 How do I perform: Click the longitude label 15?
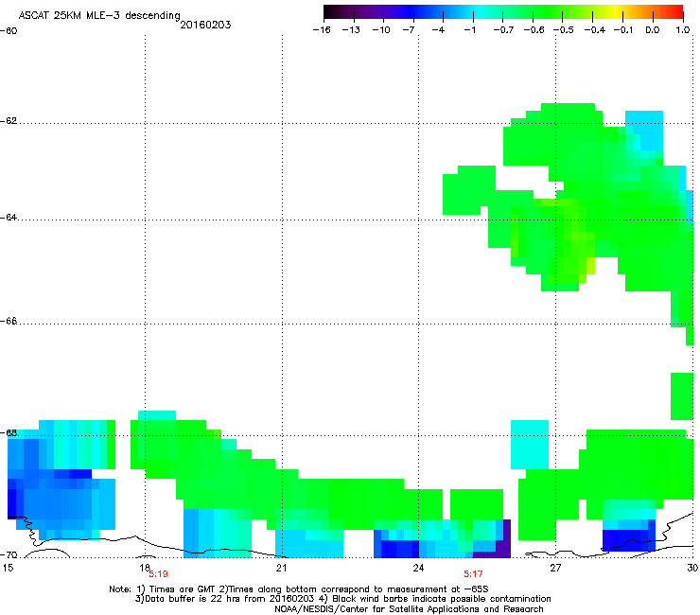(x=8, y=568)
